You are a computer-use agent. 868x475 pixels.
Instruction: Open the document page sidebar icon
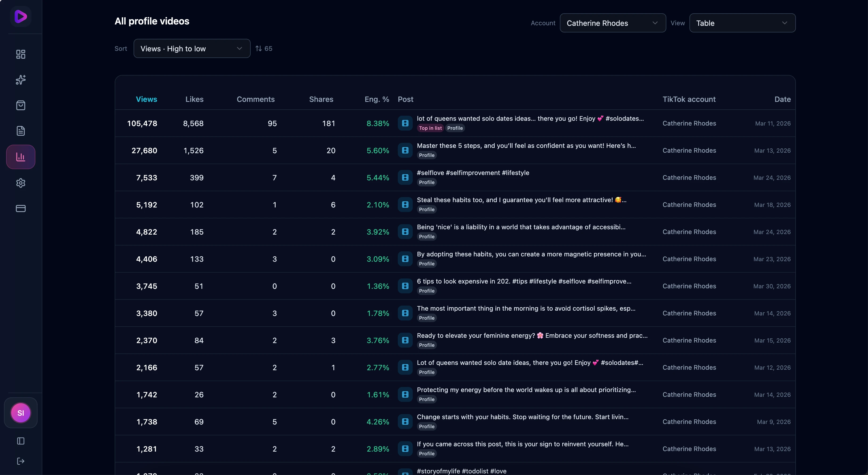[20, 131]
